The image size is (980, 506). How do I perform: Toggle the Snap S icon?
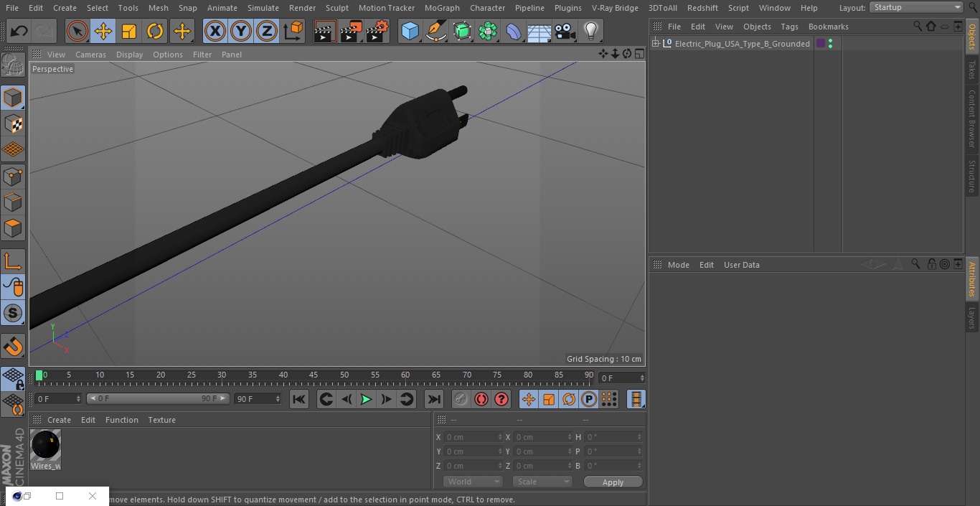[13, 313]
